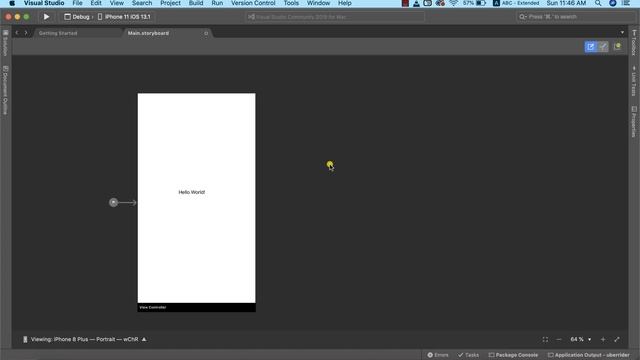Open the Version Control menu

(253, 3)
